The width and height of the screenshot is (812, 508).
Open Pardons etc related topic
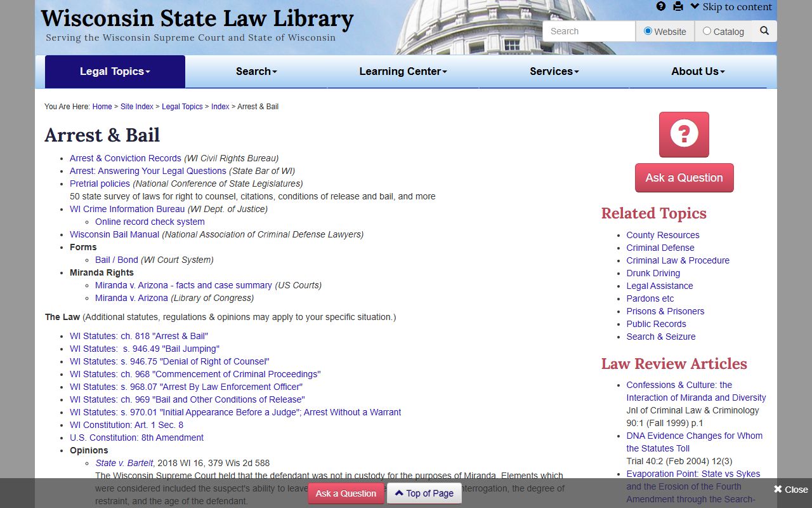pyautogui.click(x=650, y=298)
